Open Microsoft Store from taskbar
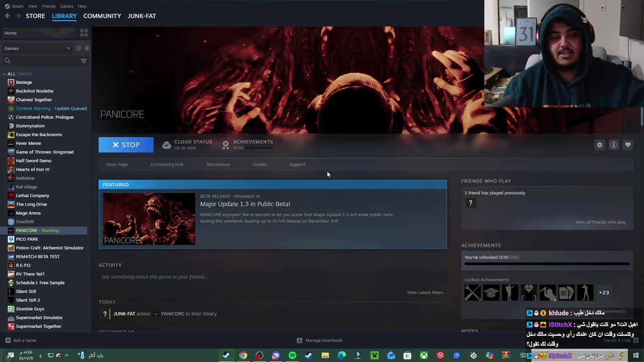This screenshot has height=362, width=644. (x=407, y=355)
